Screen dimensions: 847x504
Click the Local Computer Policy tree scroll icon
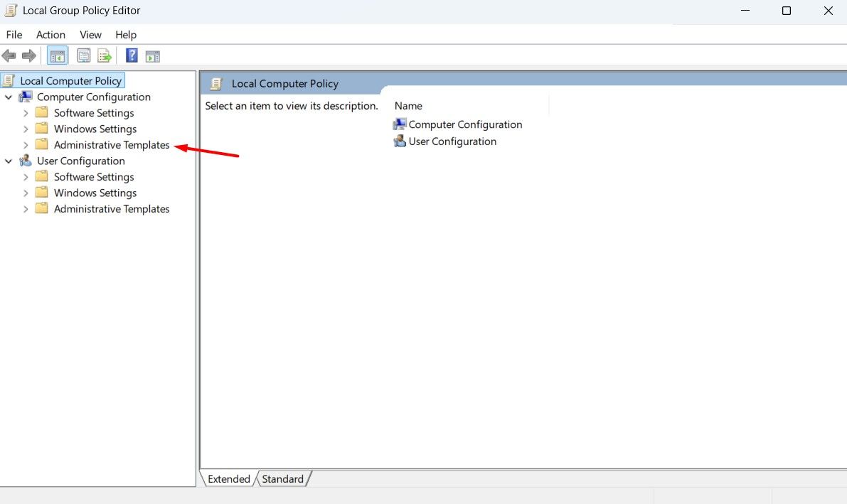[9, 80]
